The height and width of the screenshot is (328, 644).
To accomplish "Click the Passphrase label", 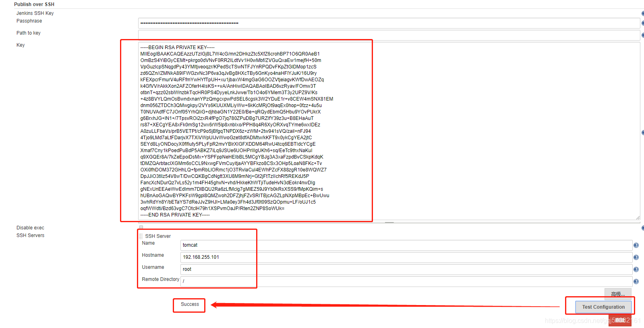I will (x=29, y=21).
